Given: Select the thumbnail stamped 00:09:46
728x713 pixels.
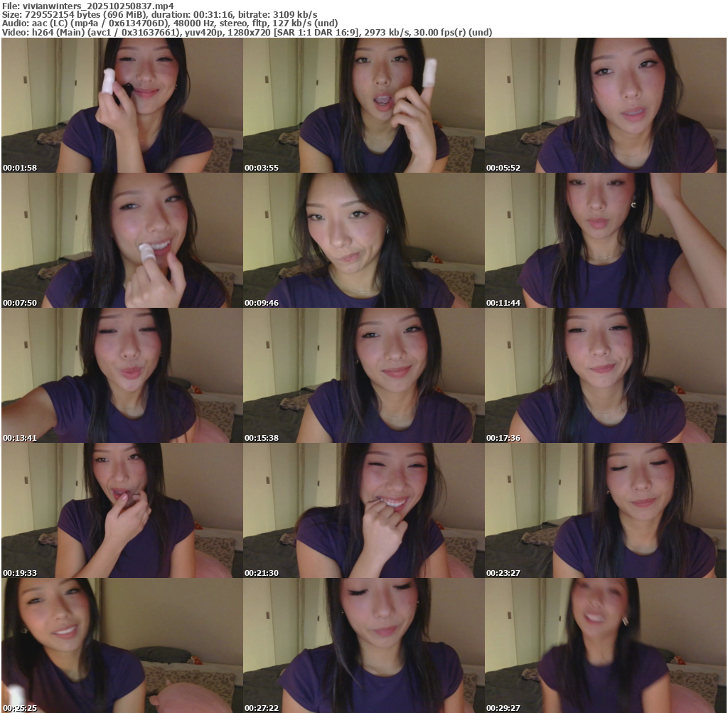Looking at the screenshot, I should [364, 240].
